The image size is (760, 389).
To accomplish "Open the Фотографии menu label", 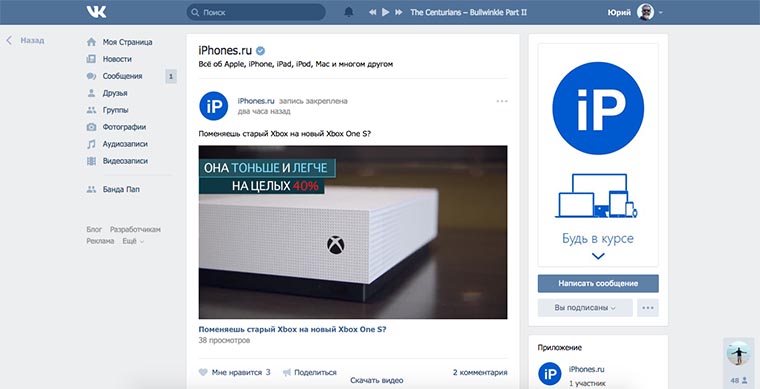I will pos(124,127).
